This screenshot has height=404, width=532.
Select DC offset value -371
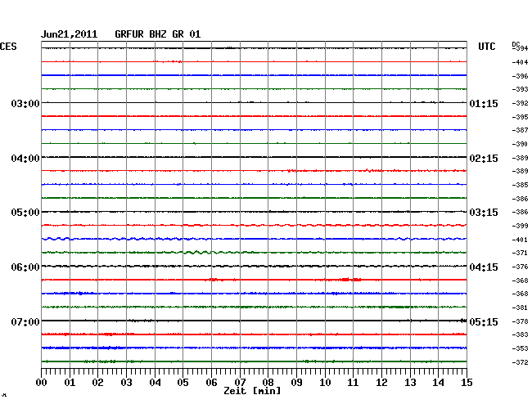(520, 253)
